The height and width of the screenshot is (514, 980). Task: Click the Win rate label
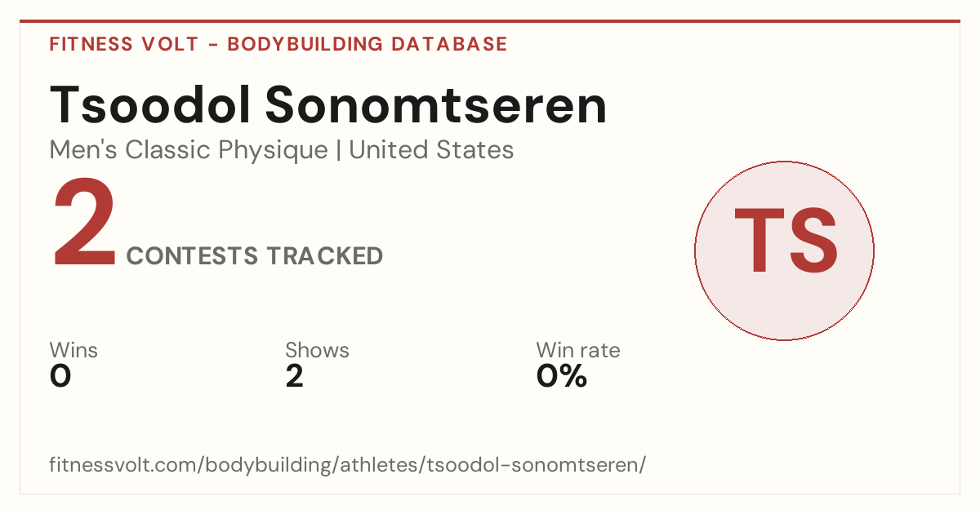click(578, 351)
